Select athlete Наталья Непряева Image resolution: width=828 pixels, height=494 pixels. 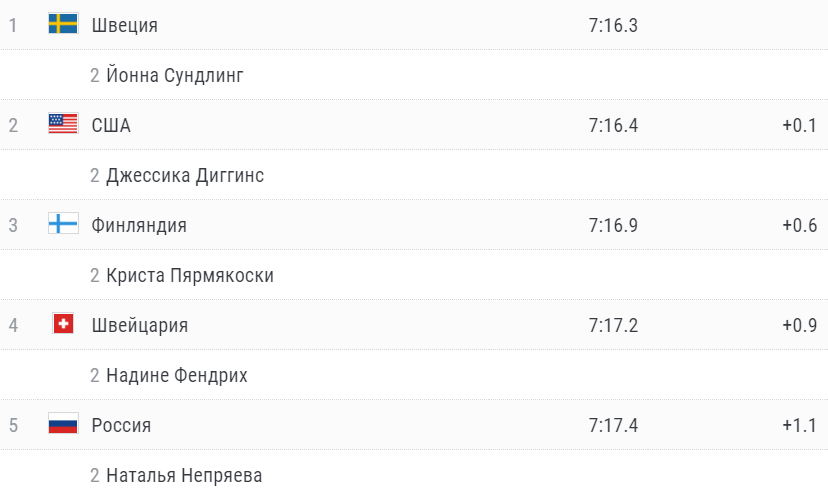(x=184, y=476)
